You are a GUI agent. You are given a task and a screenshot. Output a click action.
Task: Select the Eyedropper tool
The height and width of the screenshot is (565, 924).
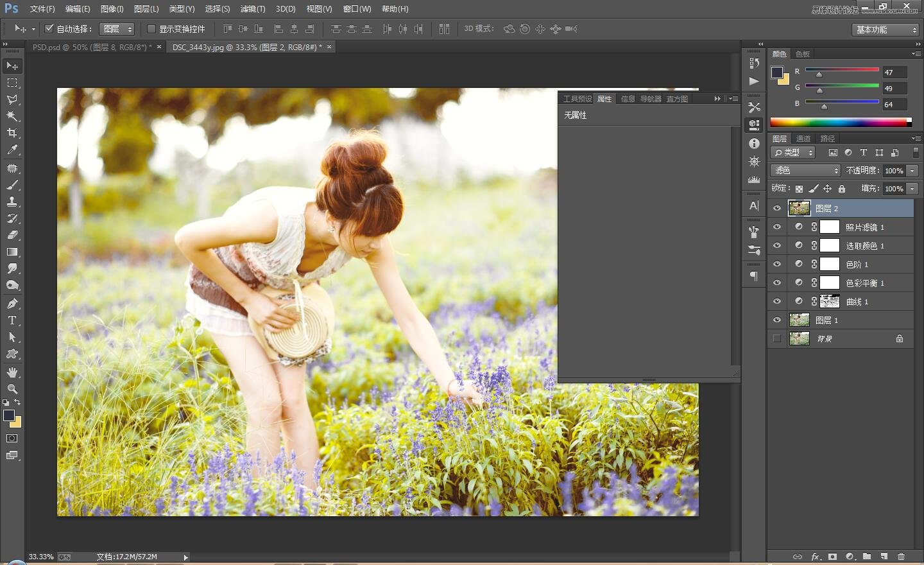tap(13, 149)
